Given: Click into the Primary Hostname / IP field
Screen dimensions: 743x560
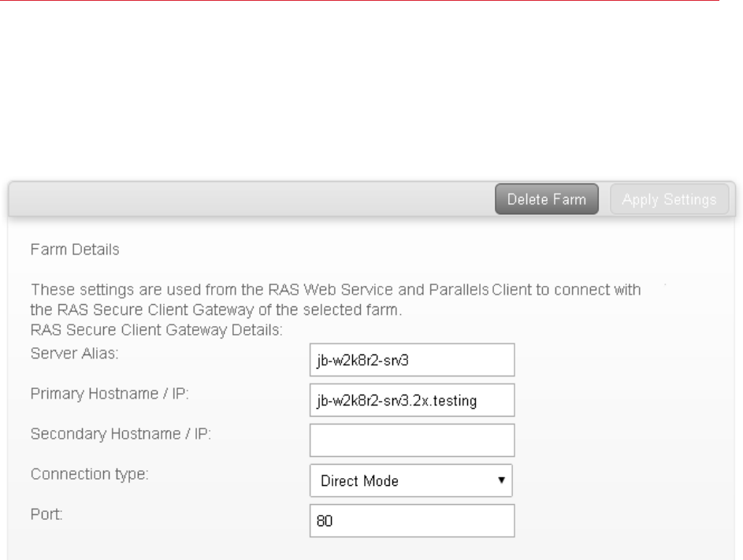Looking at the screenshot, I should (x=412, y=399).
